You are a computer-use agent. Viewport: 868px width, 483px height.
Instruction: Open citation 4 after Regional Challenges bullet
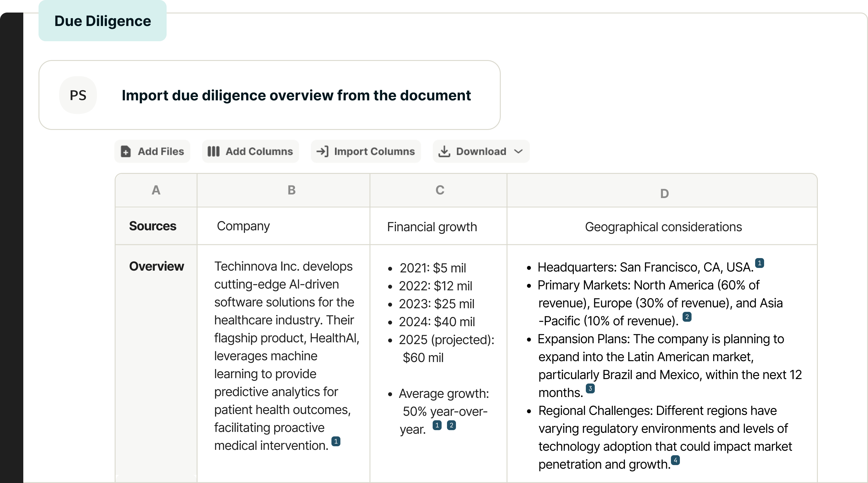tap(675, 460)
